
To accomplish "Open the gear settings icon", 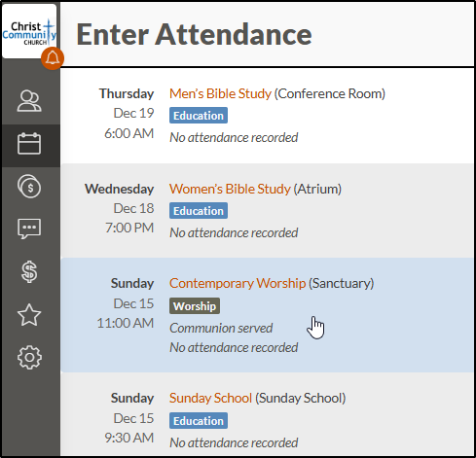I will coord(29,358).
